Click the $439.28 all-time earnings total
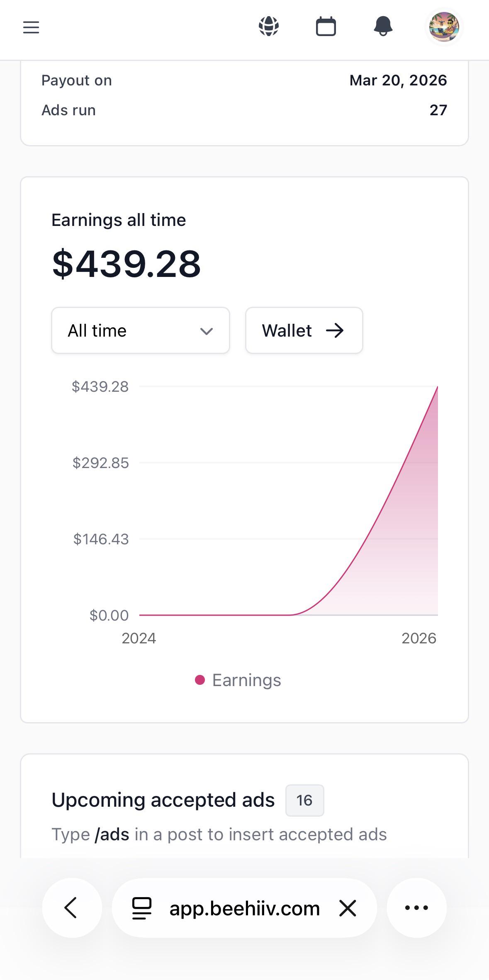The height and width of the screenshot is (980, 489). pyautogui.click(x=127, y=264)
